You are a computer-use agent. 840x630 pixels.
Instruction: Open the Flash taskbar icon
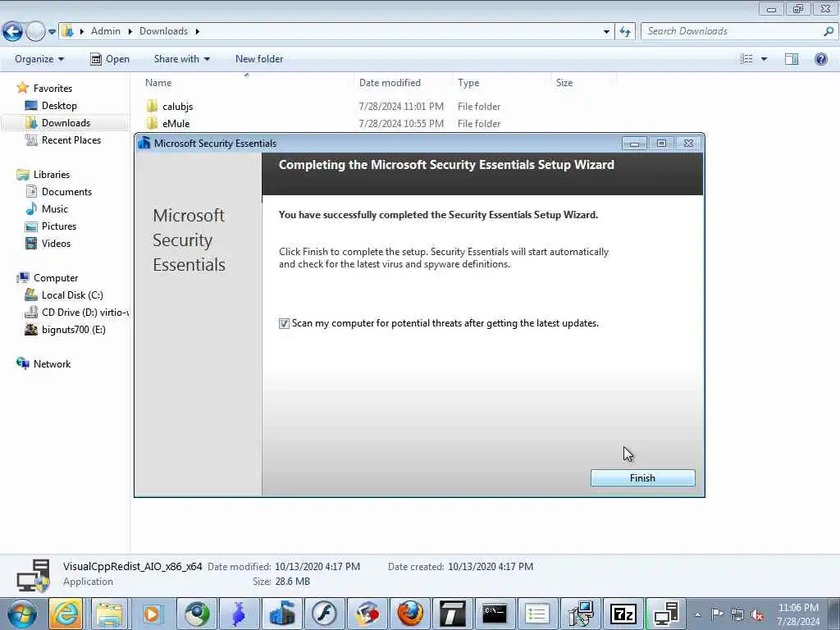(325, 614)
